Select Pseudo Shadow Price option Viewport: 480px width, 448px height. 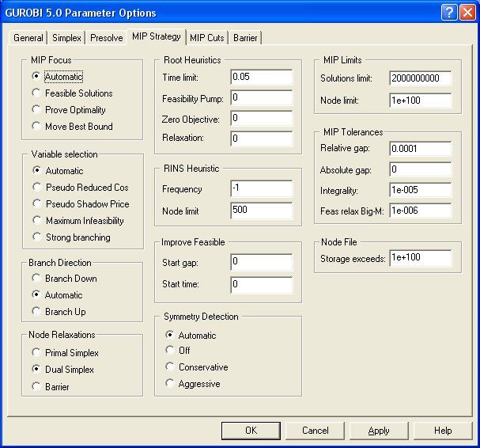[x=81, y=203]
